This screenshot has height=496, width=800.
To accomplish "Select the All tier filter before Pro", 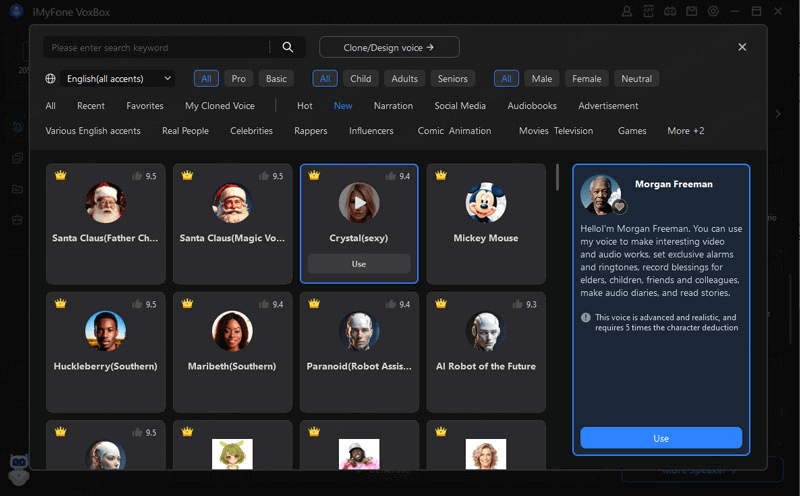I will (206, 79).
